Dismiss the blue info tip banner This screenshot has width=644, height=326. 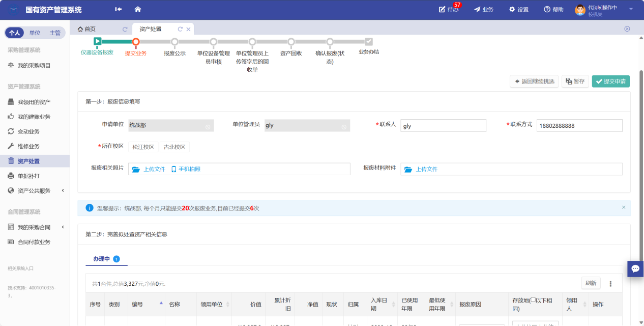pyautogui.click(x=624, y=207)
